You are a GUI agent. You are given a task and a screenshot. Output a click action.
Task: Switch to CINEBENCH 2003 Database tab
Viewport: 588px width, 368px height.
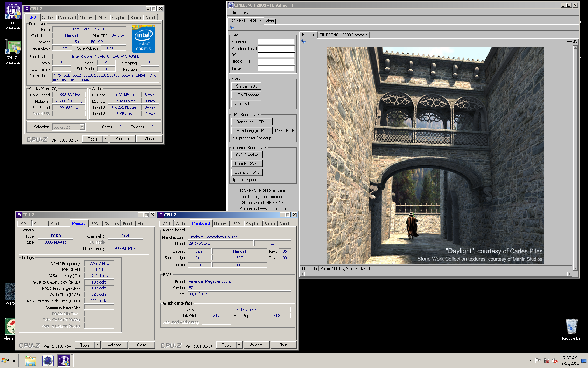344,35
